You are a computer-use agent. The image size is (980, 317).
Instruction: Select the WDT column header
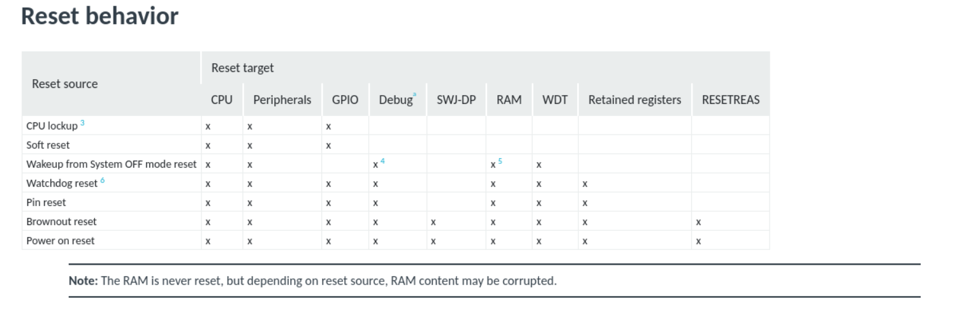click(555, 100)
